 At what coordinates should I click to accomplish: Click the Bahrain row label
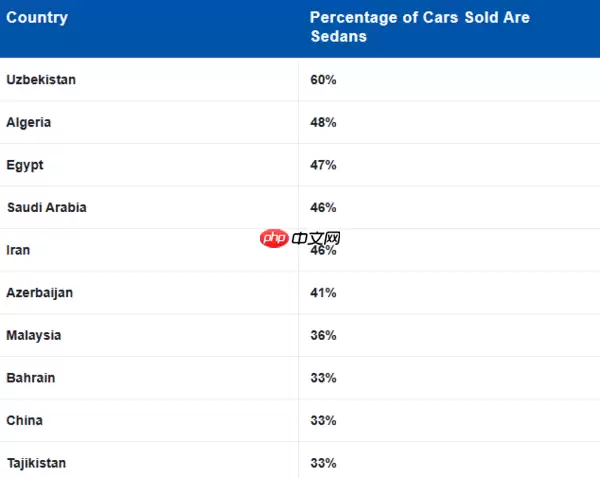(x=31, y=378)
